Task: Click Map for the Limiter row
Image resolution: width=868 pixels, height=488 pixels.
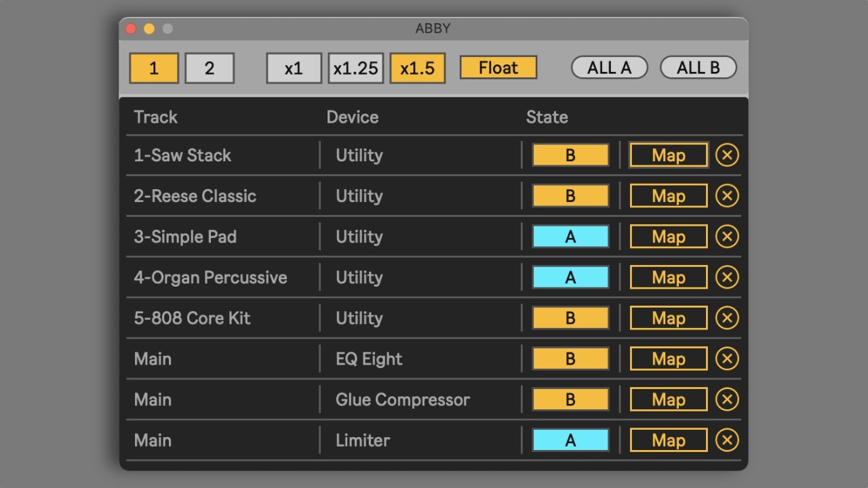Action: tap(669, 440)
